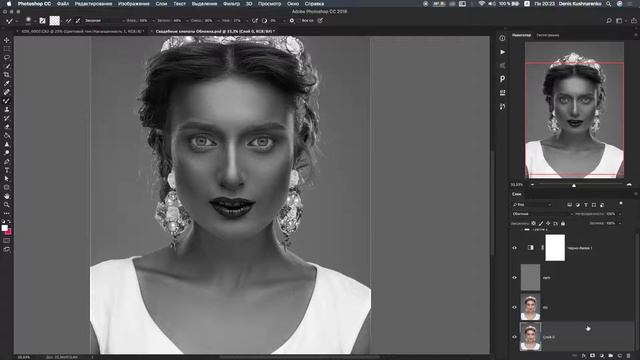Viewport: 640px width, 360px height.
Task: Select the Черно-белое 1 layer mask thumbnail
Action: pyautogui.click(x=555, y=248)
